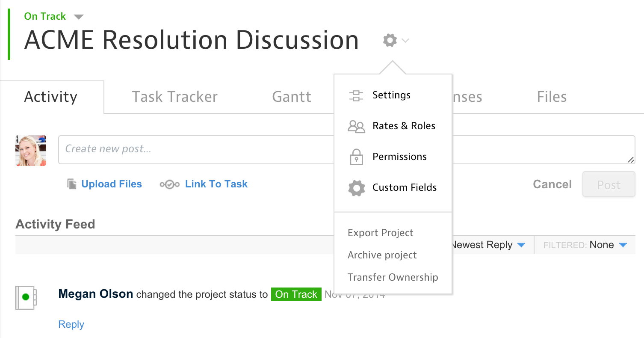Click the Upload Files document icon

tap(72, 184)
